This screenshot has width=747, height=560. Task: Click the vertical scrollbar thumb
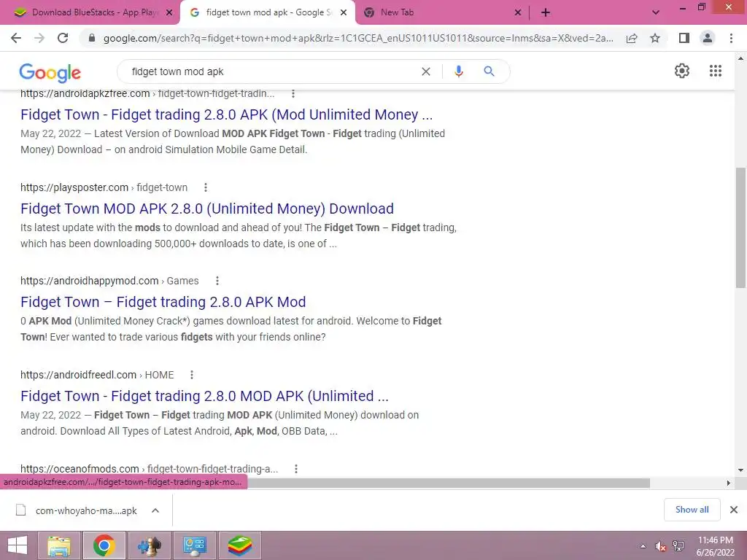[x=740, y=227]
